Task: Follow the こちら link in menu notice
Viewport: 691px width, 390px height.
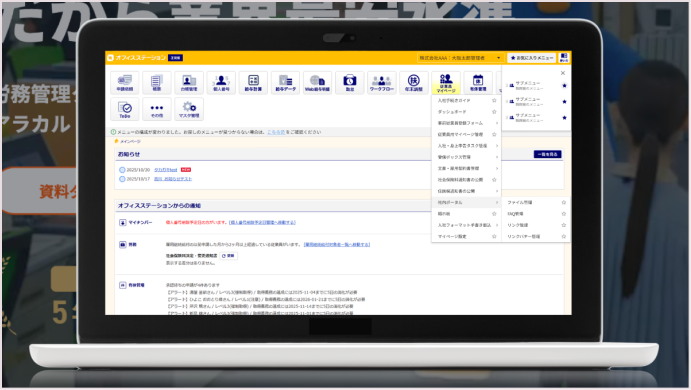Action: click(x=276, y=132)
